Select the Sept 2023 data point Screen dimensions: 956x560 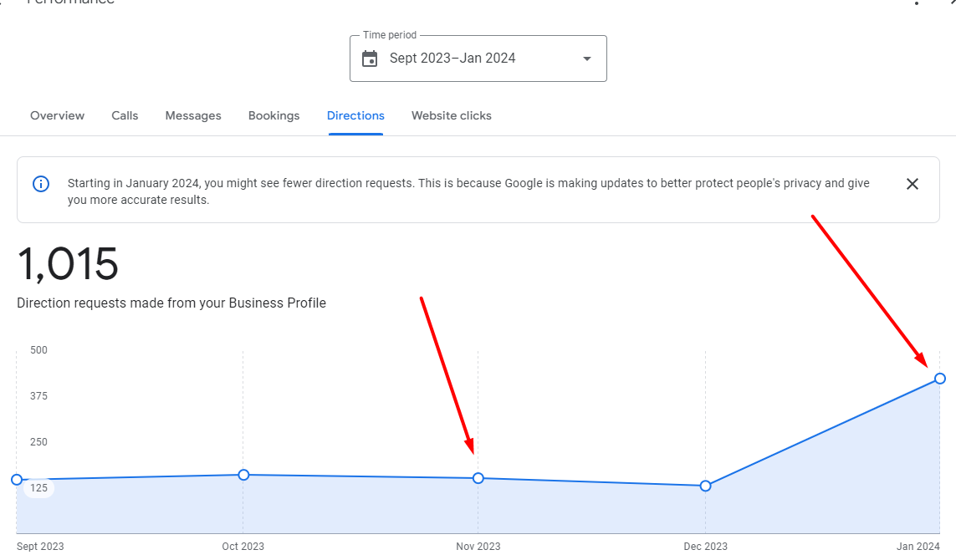coord(17,480)
